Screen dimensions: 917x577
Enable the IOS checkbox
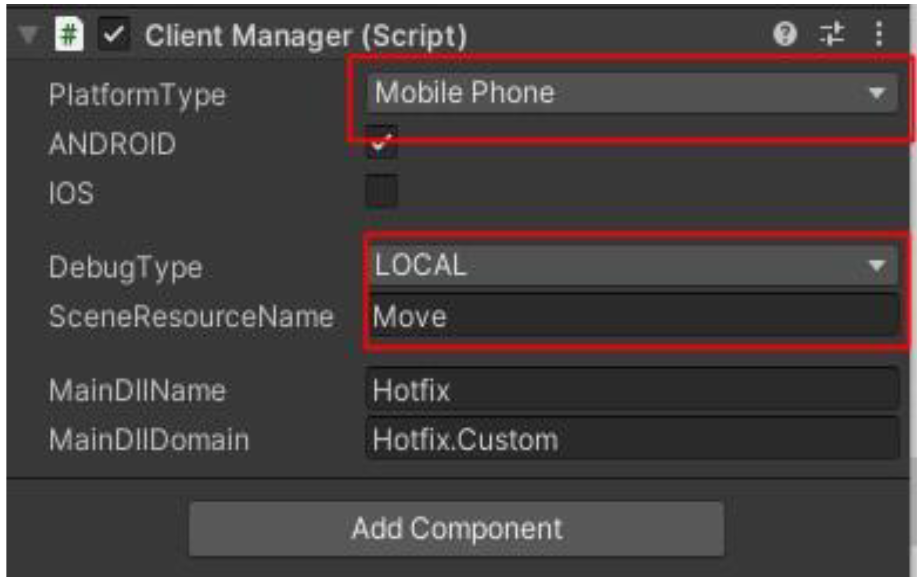coord(382,191)
